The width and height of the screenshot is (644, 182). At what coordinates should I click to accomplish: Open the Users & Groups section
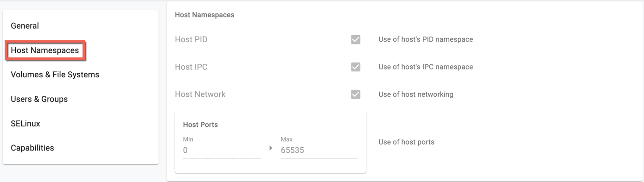coord(39,99)
